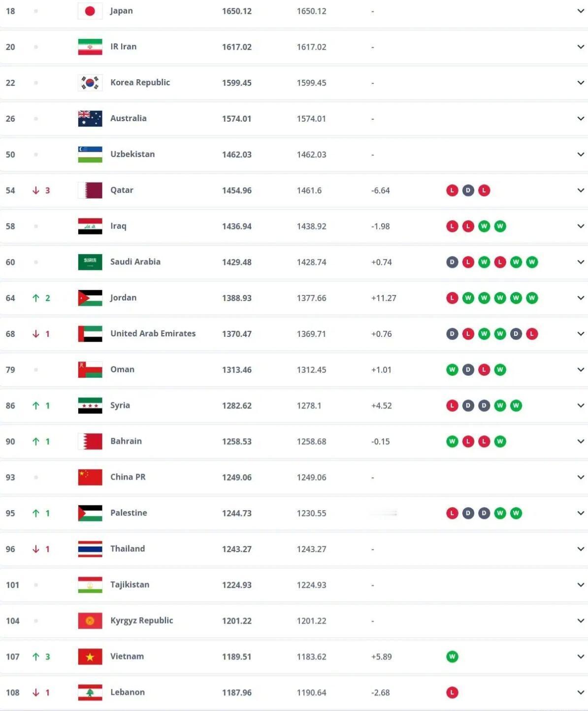Click the Korea Republic flag icon

(90, 83)
